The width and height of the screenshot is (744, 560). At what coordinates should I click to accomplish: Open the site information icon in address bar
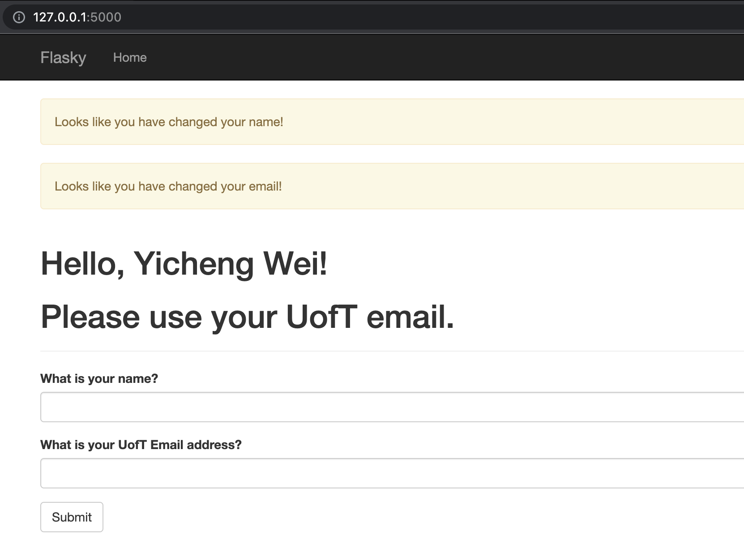19,17
